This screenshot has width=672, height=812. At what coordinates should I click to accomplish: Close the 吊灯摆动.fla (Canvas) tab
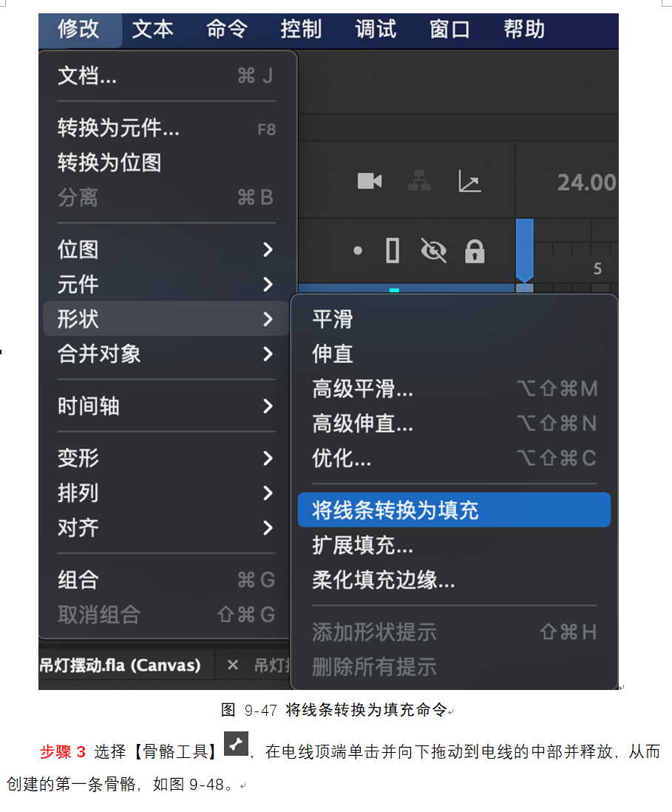click(233, 665)
